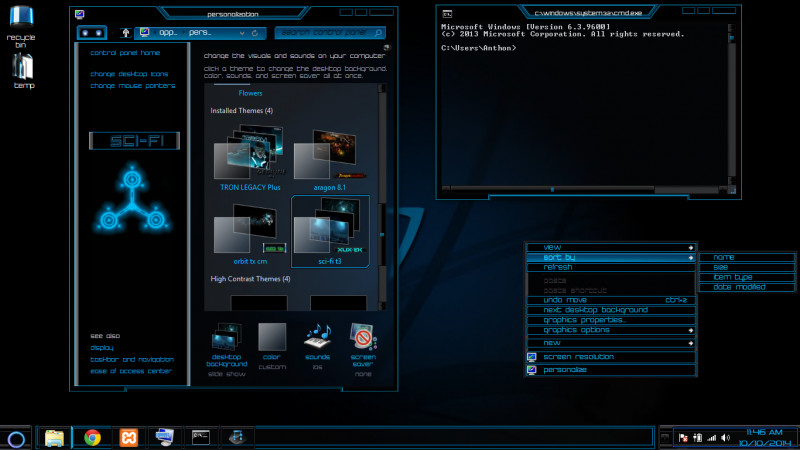Select the orbit tx cm theme
800x450 pixels.
(250, 232)
